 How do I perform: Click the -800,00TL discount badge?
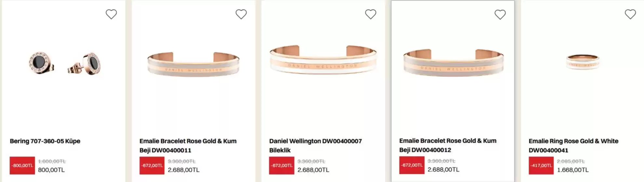pos(22,165)
